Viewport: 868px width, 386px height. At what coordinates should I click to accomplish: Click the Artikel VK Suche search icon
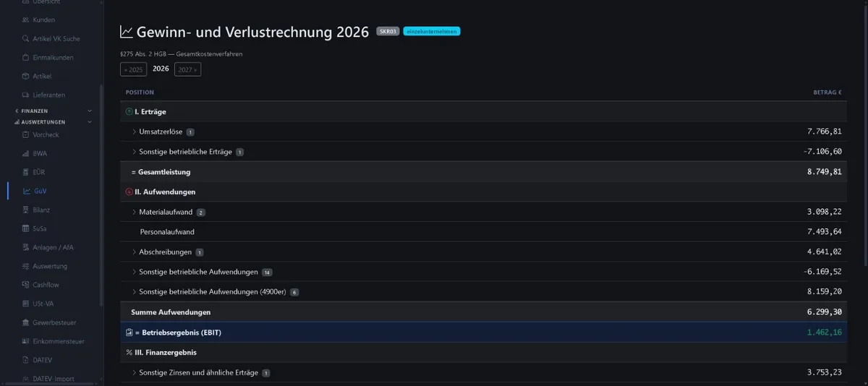(x=26, y=38)
